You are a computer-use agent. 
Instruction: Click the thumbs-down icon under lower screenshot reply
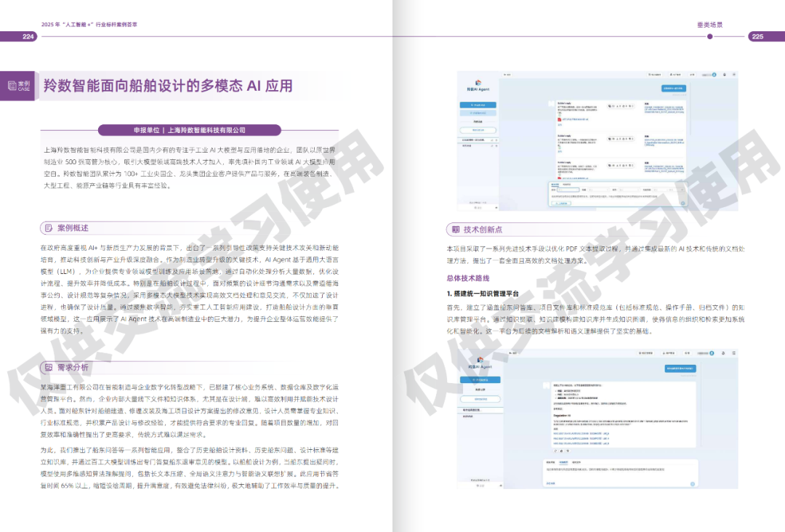coord(568,451)
